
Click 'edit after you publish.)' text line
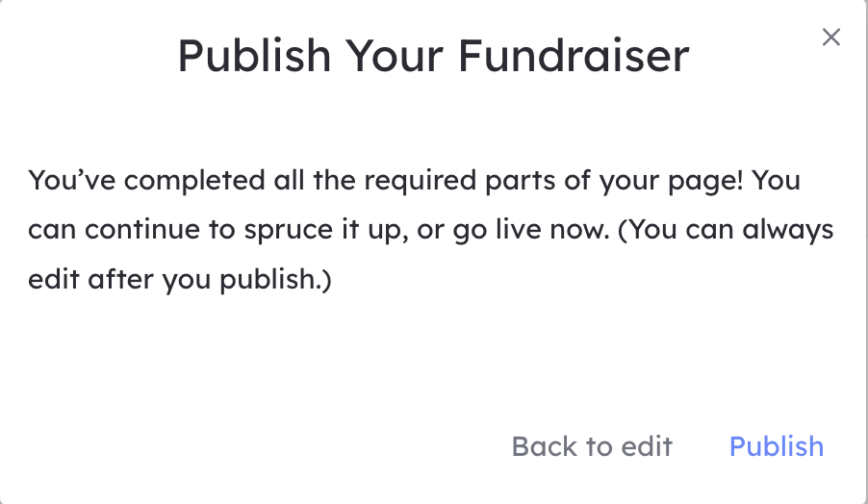180,279
